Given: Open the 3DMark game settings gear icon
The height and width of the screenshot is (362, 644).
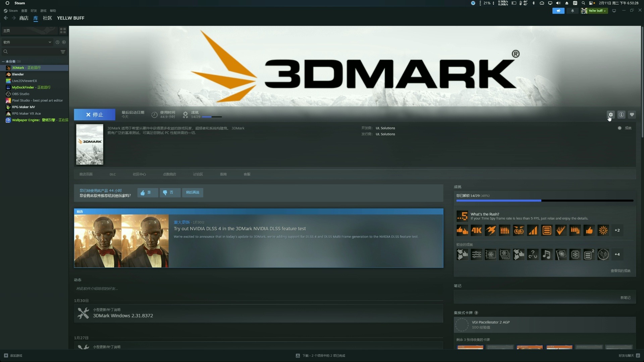Looking at the screenshot, I should point(610,115).
